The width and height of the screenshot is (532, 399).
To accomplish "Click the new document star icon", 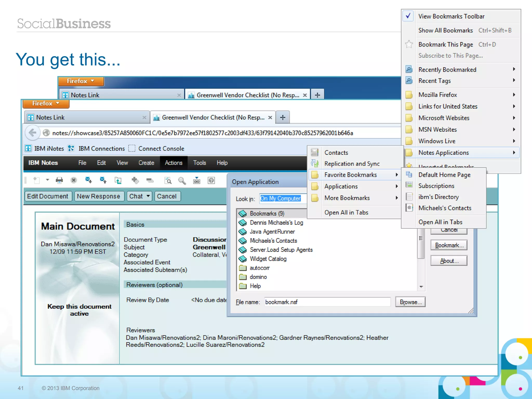I will pos(36,180).
